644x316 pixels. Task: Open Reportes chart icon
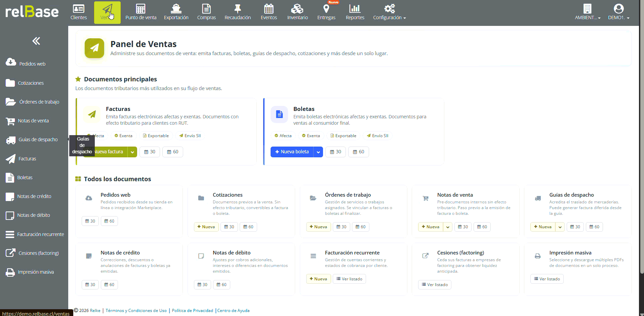pyautogui.click(x=355, y=8)
